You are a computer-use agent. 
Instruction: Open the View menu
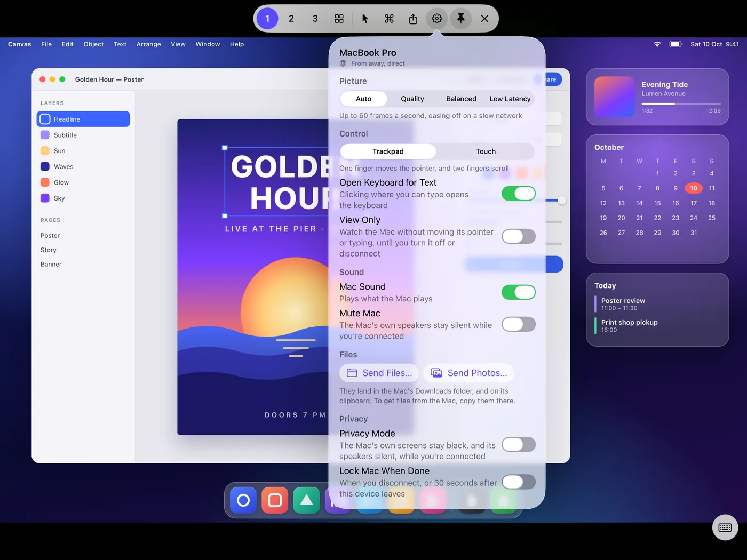178,44
